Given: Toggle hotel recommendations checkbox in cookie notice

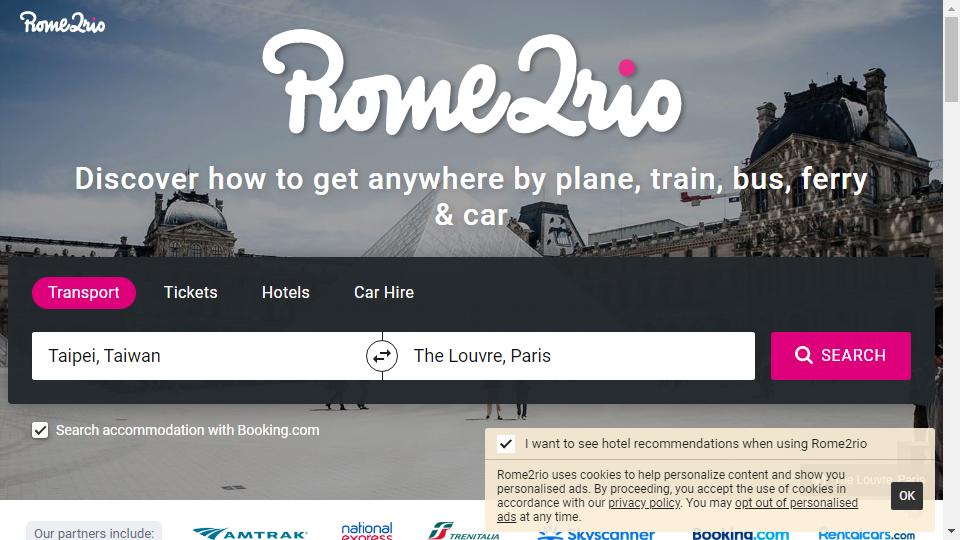Looking at the screenshot, I should [x=506, y=444].
